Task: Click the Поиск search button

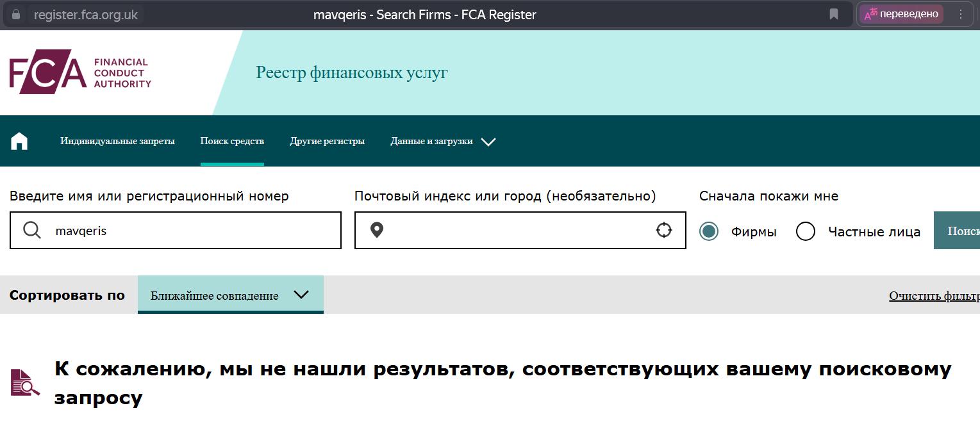Action: click(957, 231)
